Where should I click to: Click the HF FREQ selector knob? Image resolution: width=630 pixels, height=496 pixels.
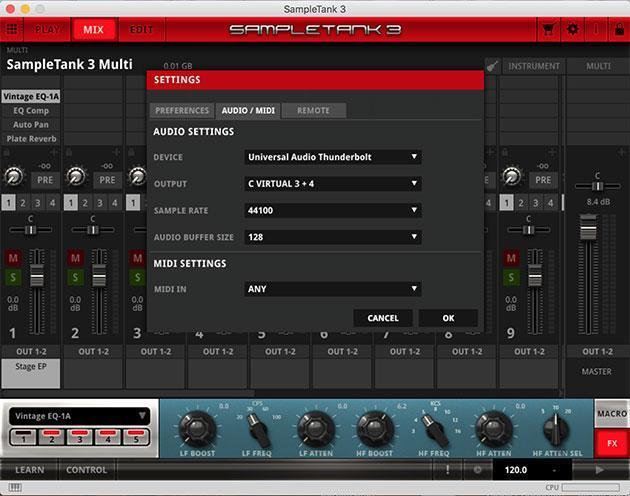tap(435, 431)
